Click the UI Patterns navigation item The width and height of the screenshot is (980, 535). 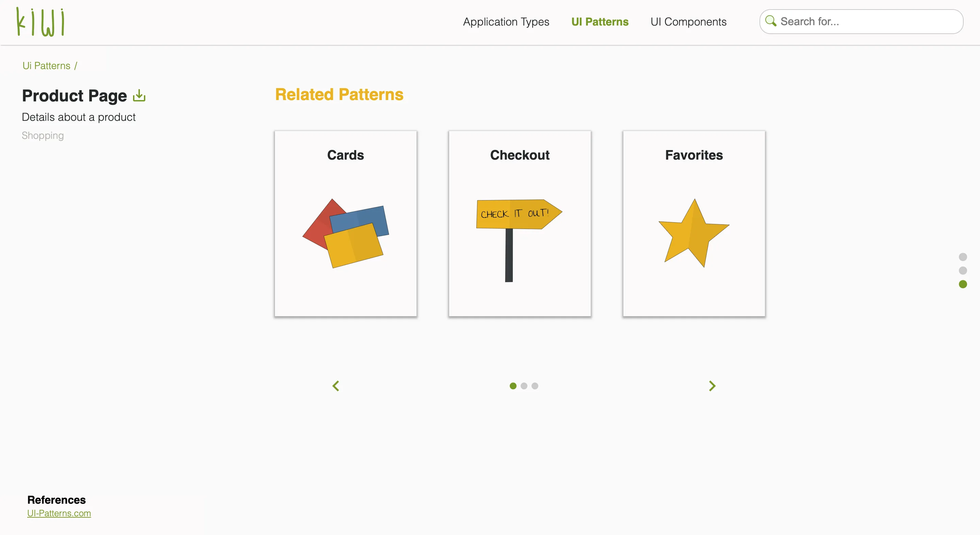(600, 22)
